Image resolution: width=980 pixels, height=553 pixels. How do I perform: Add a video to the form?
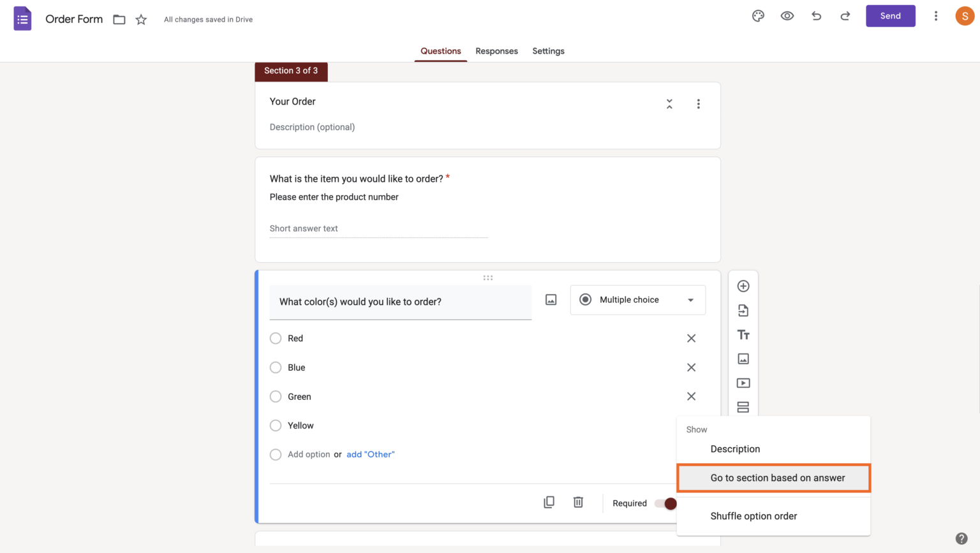743,383
